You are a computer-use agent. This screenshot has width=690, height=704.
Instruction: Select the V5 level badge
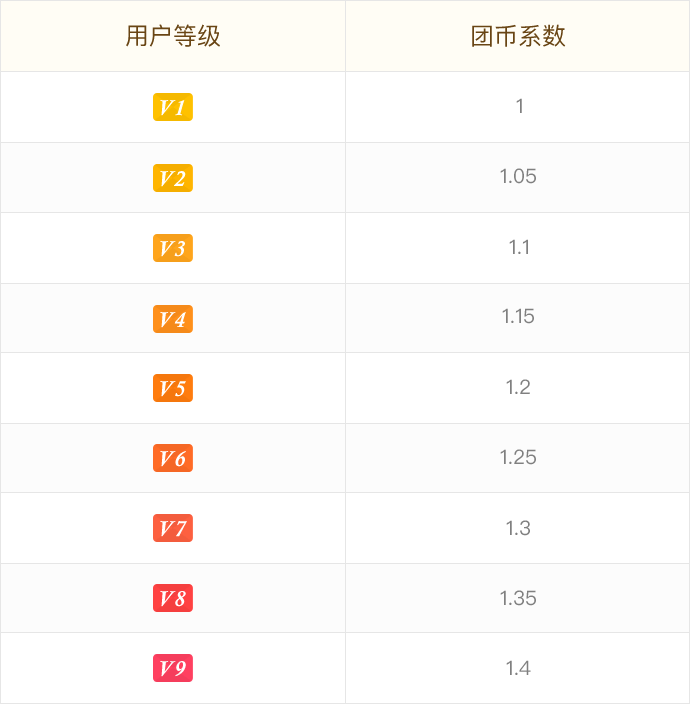[173, 388]
